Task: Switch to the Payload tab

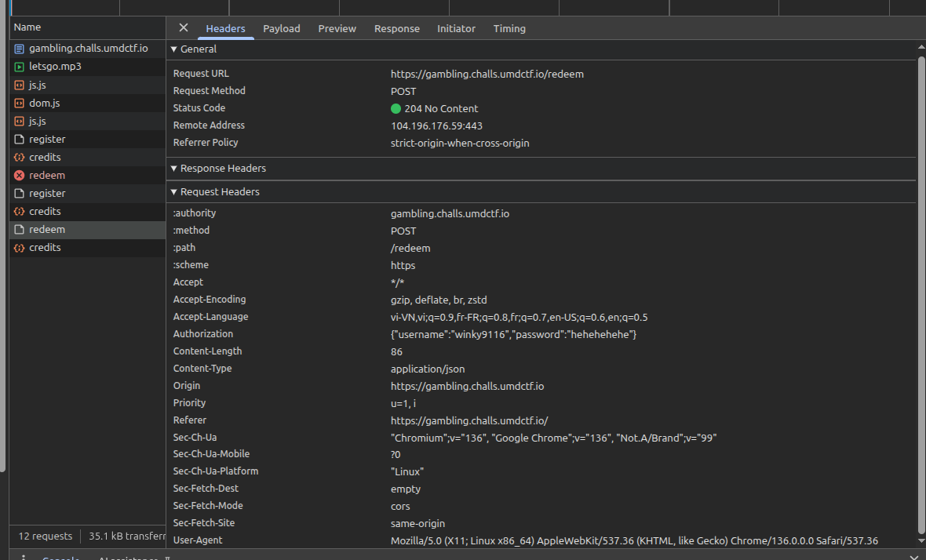Action: coord(281,28)
